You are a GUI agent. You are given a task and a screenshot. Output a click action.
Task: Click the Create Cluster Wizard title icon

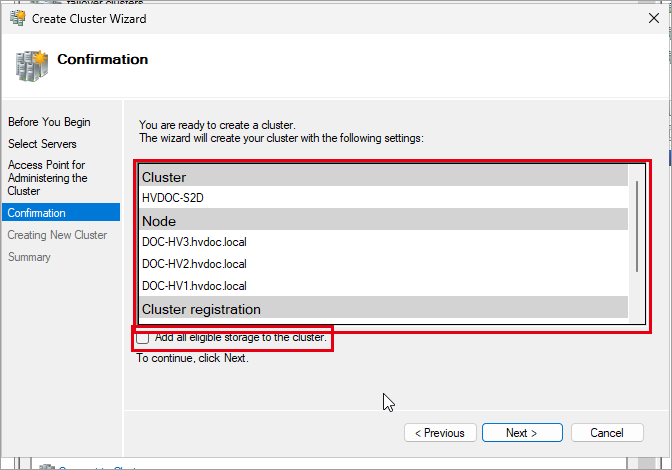pyautogui.click(x=18, y=18)
